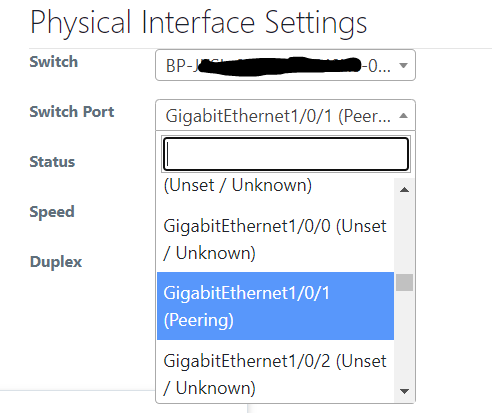The height and width of the screenshot is (413, 492).
Task: Click the down arrow of the Switch dropdown
Action: [x=404, y=65]
